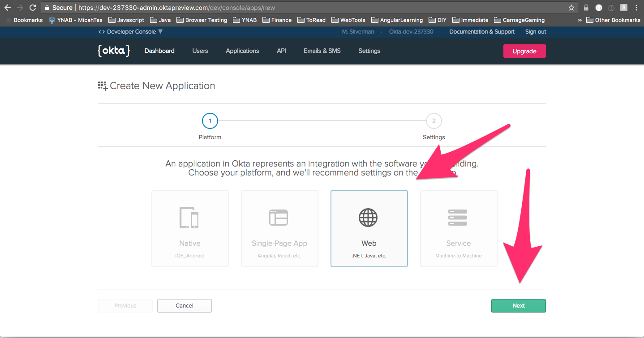Click the Previous button
644x338 pixels.
[125, 306]
